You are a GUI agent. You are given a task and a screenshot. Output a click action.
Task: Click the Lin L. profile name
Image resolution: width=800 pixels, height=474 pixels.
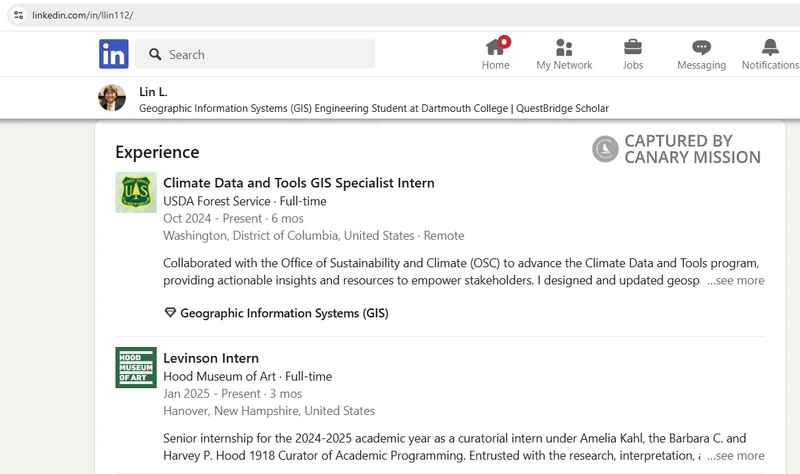click(153, 92)
